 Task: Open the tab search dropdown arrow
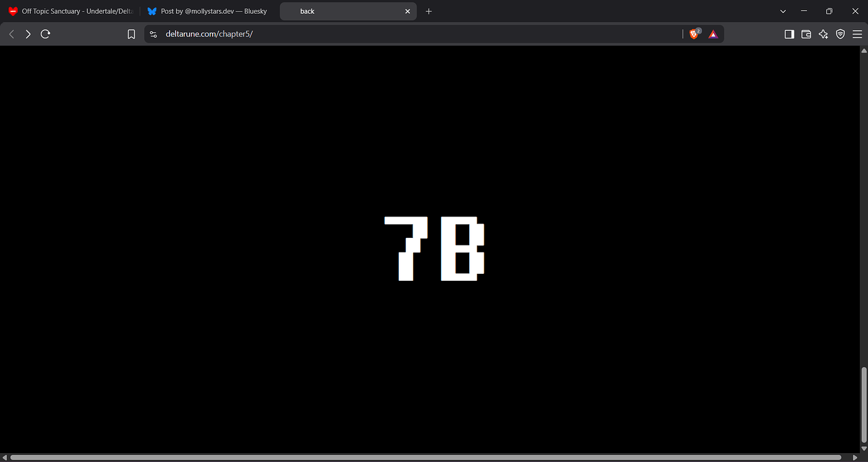783,11
